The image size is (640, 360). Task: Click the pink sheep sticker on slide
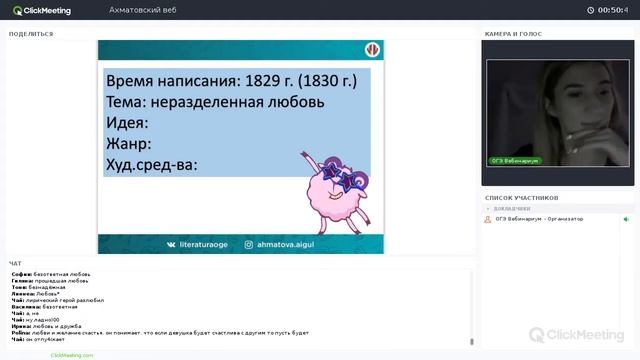point(336,193)
